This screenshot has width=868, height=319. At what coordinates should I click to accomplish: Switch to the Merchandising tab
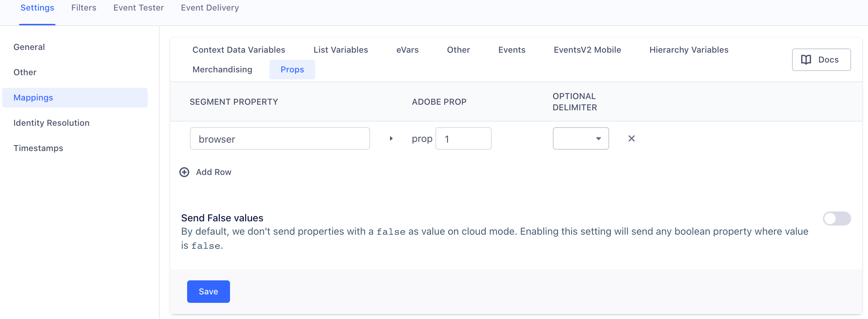point(222,69)
